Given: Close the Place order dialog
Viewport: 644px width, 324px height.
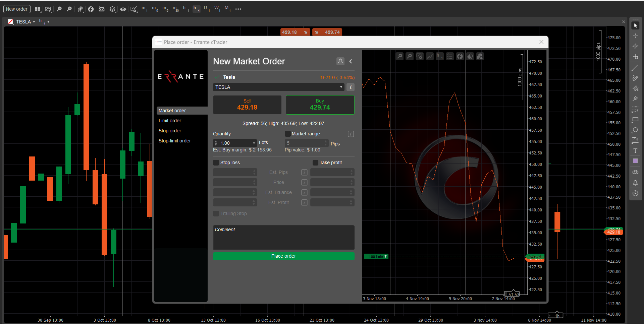Looking at the screenshot, I should pyautogui.click(x=541, y=42).
